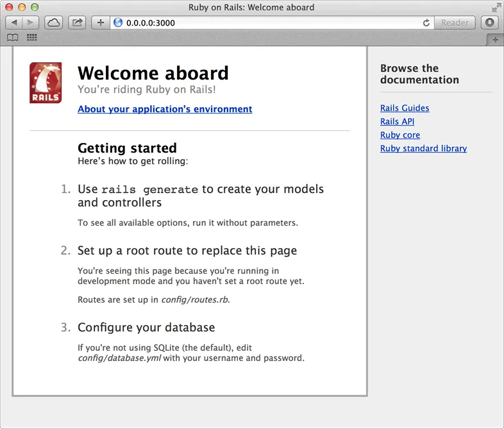This screenshot has height=429, width=504.
Task: Open About your application's environment link
Action: (165, 109)
